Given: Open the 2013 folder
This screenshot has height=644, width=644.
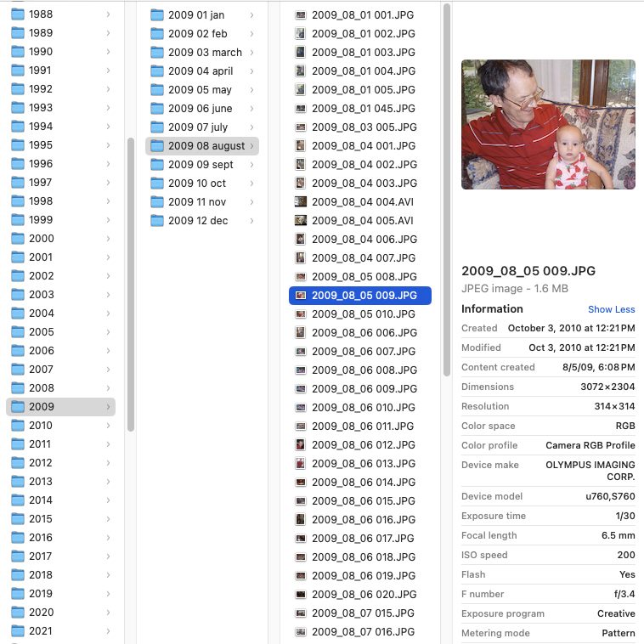Looking at the screenshot, I should point(61,482).
